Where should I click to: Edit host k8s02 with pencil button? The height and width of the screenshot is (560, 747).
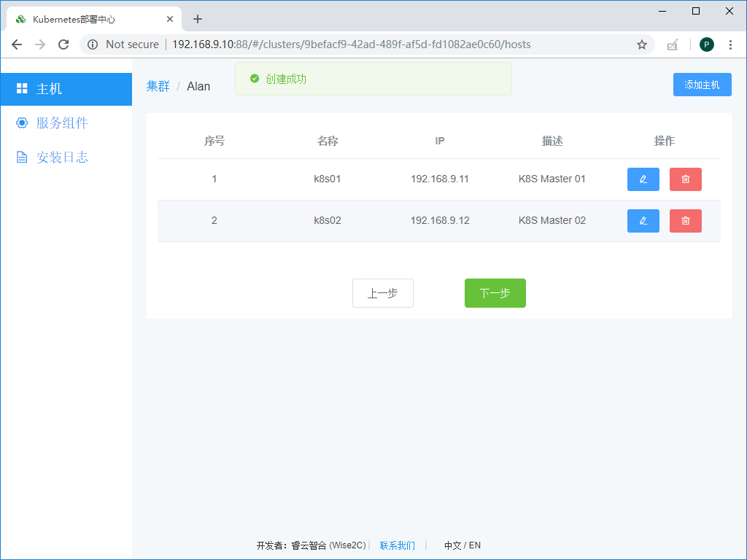coord(643,221)
